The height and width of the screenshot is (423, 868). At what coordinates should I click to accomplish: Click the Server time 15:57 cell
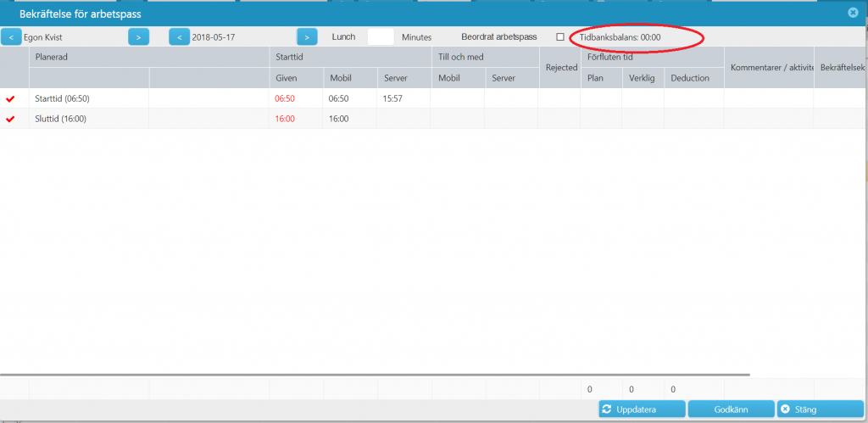pyautogui.click(x=393, y=99)
